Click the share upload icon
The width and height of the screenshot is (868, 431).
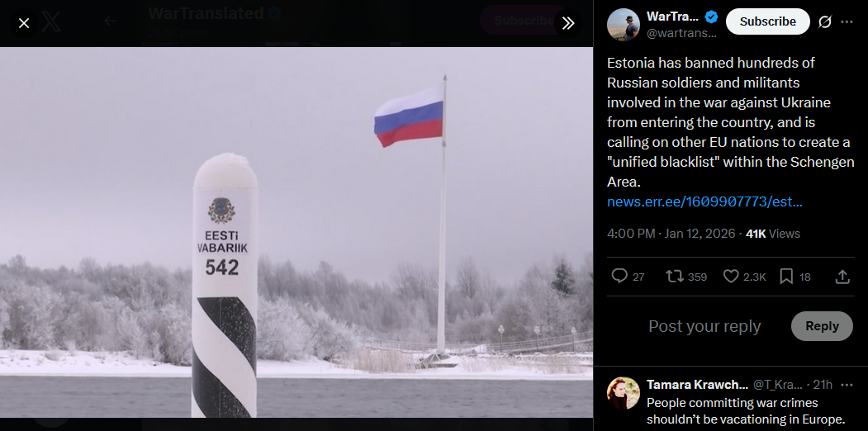coord(842,276)
